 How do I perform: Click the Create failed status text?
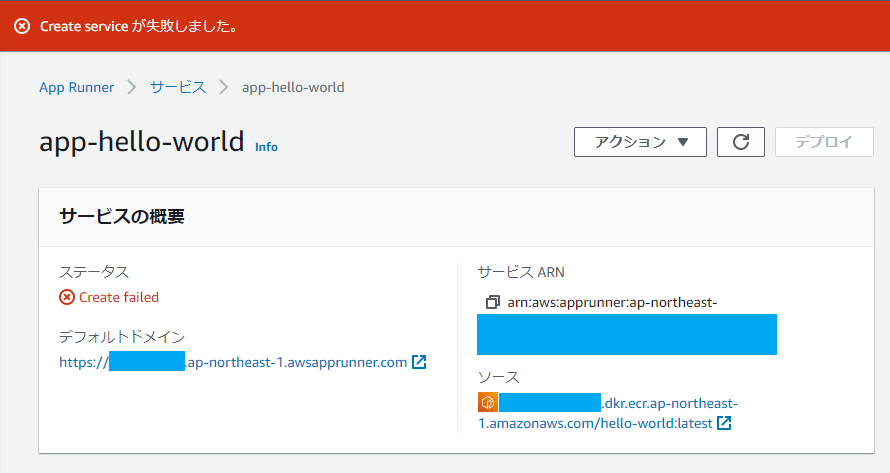[x=119, y=297]
